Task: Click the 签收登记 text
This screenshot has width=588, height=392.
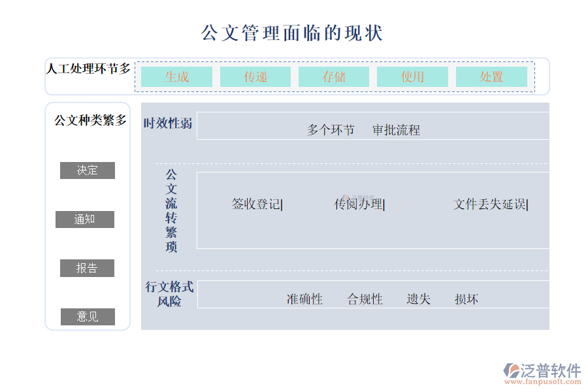Action: (256, 204)
